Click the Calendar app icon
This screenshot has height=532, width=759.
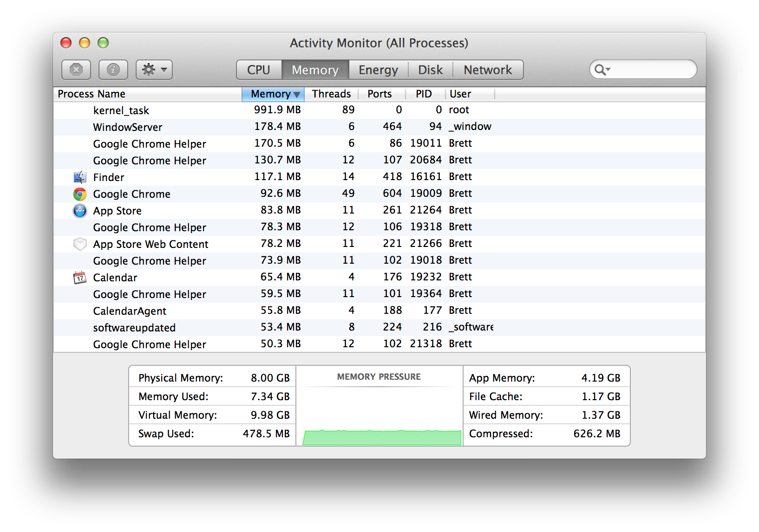pyautogui.click(x=80, y=278)
